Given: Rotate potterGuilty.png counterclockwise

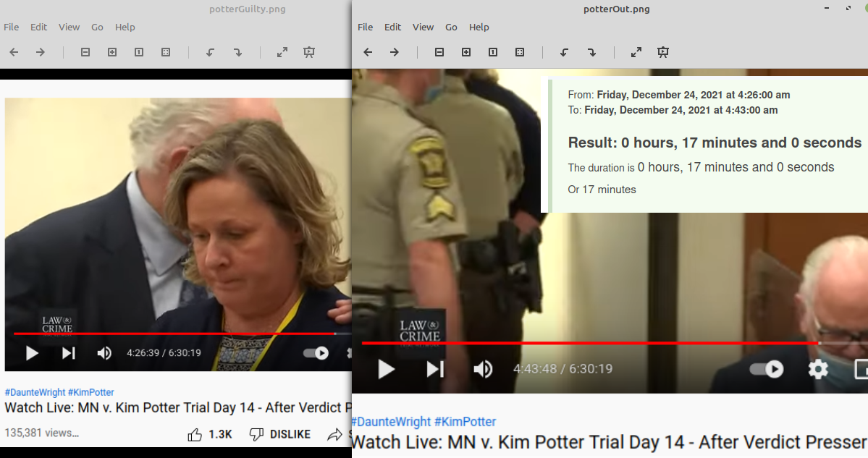Looking at the screenshot, I should [211, 52].
